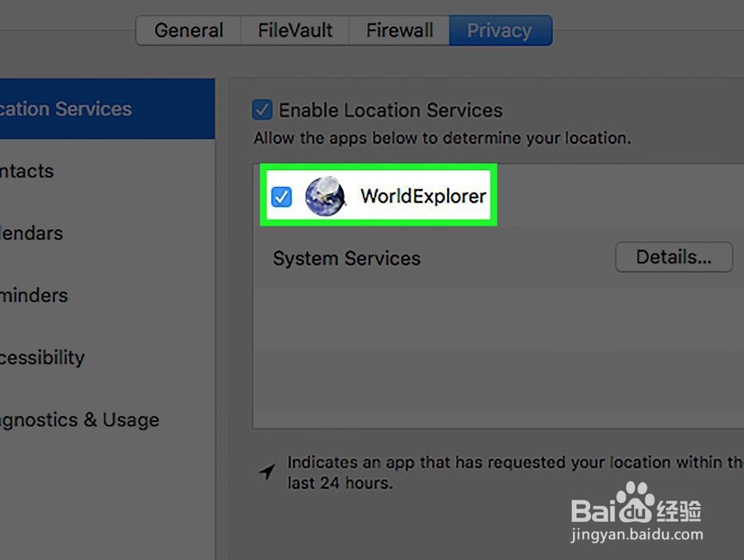The width and height of the screenshot is (744, 560).
Task: Select the Privacy tab
Action: click(500, 31)
